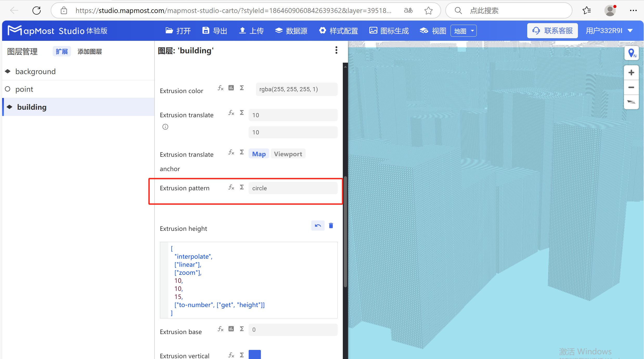
Task: Open the expression editor for Extrusion color
Action: point(220,88)
